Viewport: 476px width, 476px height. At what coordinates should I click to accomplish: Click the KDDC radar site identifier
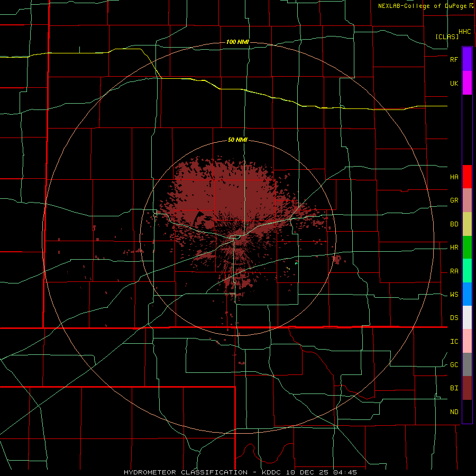point(272,472)
